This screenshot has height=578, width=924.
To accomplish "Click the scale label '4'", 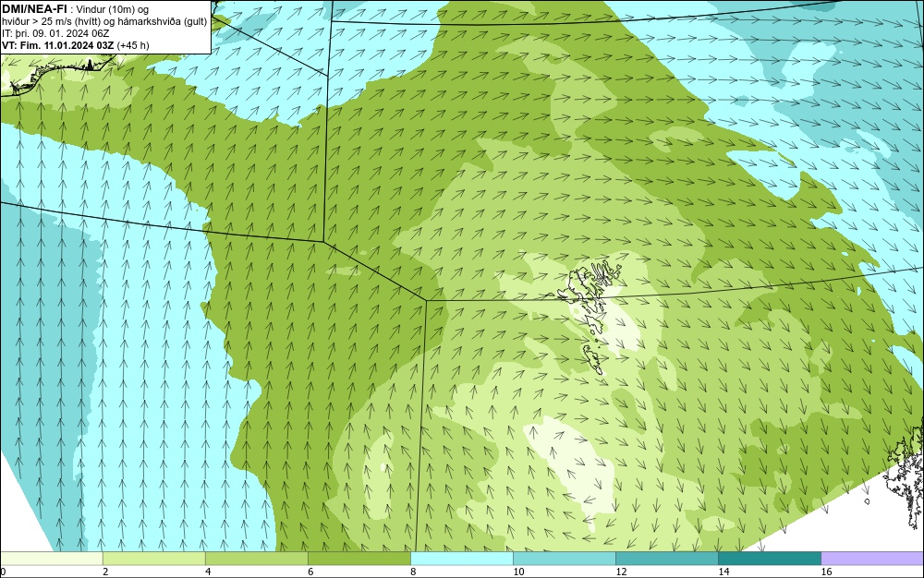I will pyautogui.click(x=208, y=572).
